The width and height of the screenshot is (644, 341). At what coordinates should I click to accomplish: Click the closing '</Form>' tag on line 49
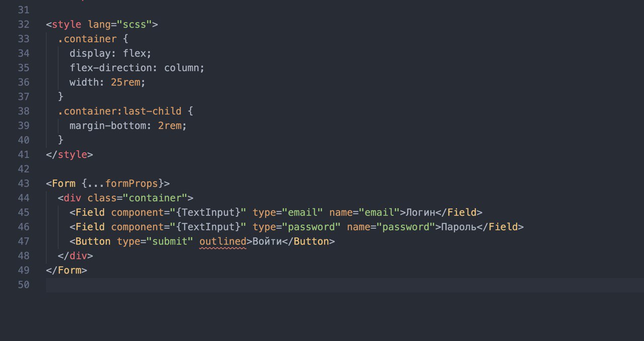tap(66, 270)
